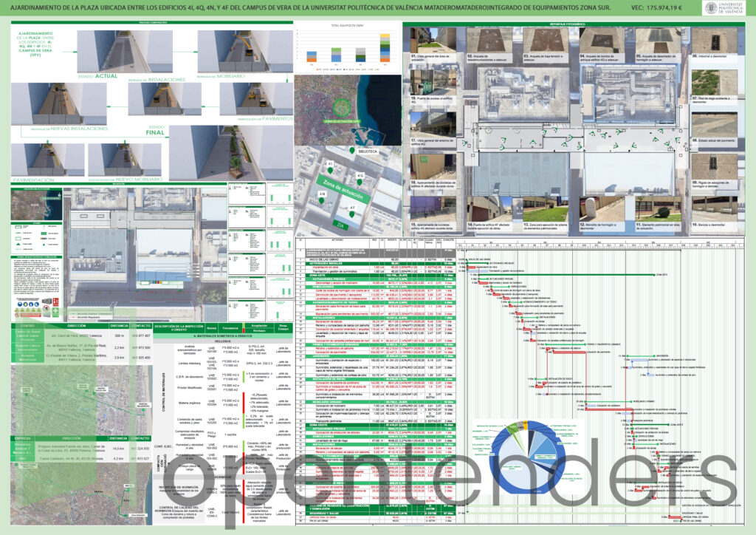Viewport: 756px width, 535px height.
Task: Open photo 09 of the paving-stone gutter
Action: pyautogui.click(x=715, y=167)
